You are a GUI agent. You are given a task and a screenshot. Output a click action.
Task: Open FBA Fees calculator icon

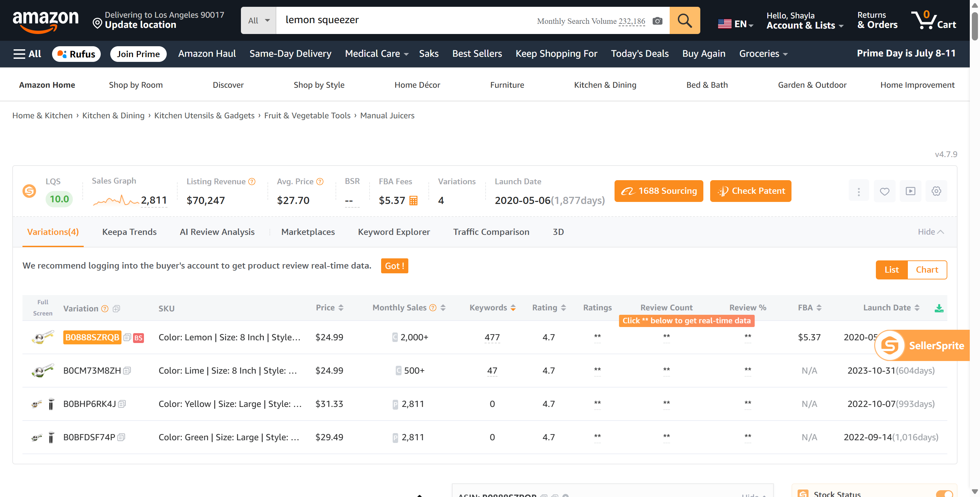click(x=413, y=200)
